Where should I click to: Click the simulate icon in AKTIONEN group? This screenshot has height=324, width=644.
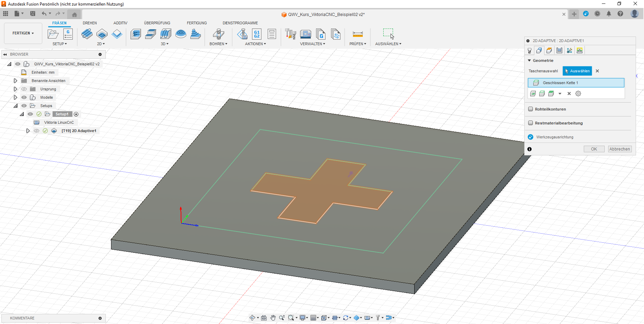coord(242,34)
